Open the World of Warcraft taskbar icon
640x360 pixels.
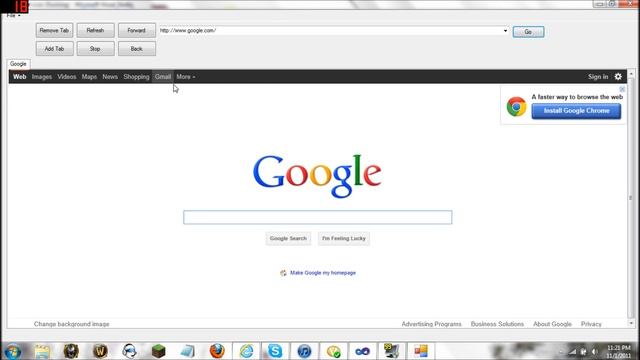click(x=100, y=351)
